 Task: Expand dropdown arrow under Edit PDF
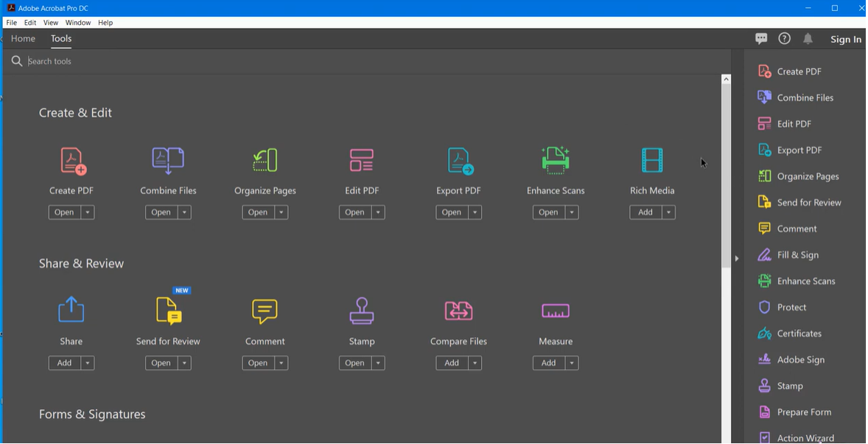point(378,212)
